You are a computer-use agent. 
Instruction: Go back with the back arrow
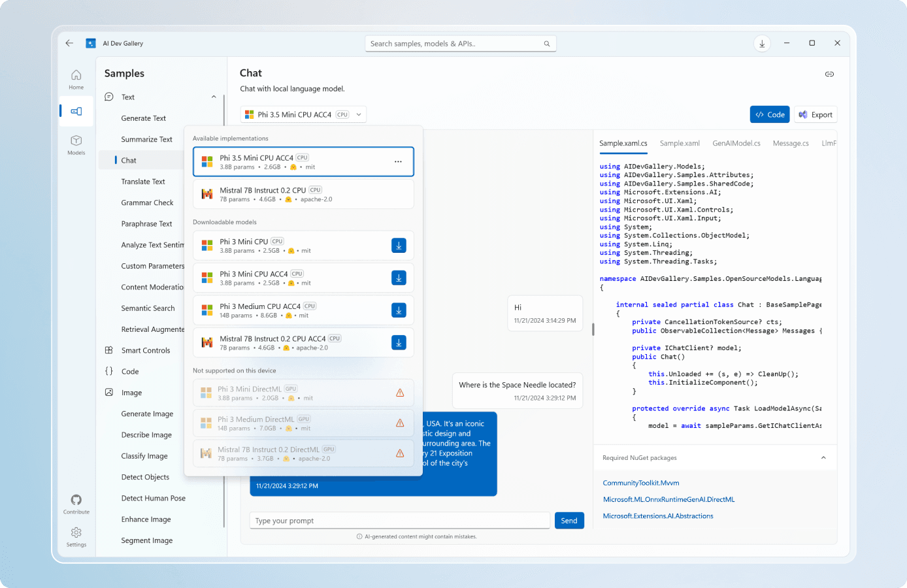69,43
